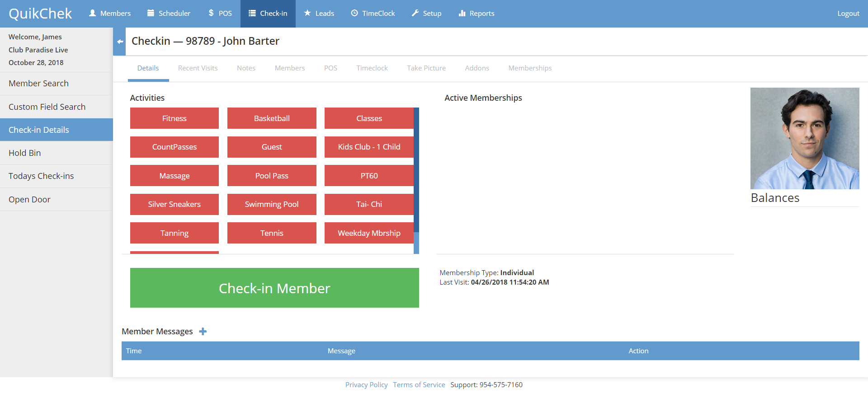Open Hold Bin in the sidebar
This screenshot has height=398, width=868.
(x=25, y=153)
